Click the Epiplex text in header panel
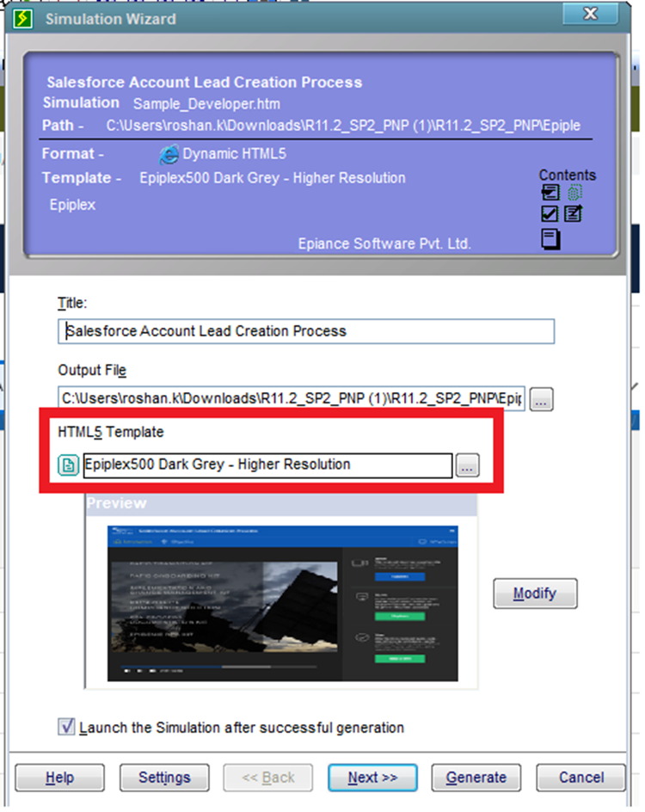 pos(72,205)
